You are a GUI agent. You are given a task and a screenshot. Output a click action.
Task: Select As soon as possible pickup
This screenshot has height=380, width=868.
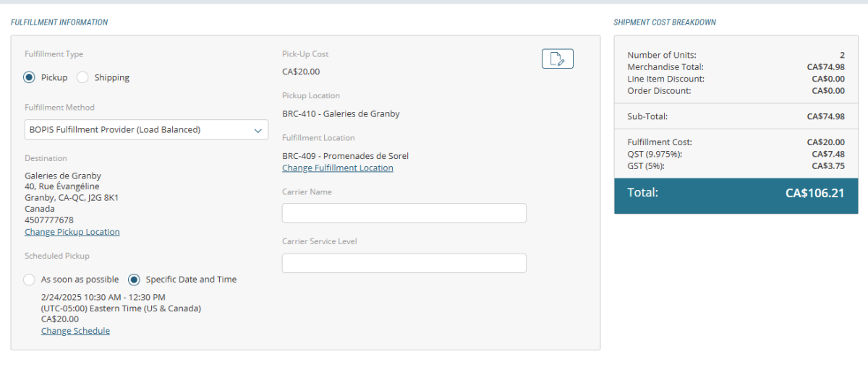tap(30, 280)
